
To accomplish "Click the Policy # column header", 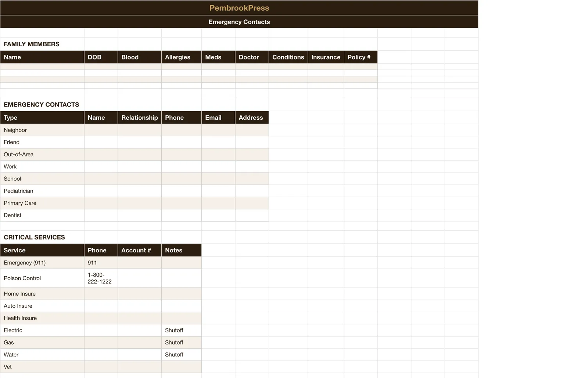I will [x=361, y=57].
